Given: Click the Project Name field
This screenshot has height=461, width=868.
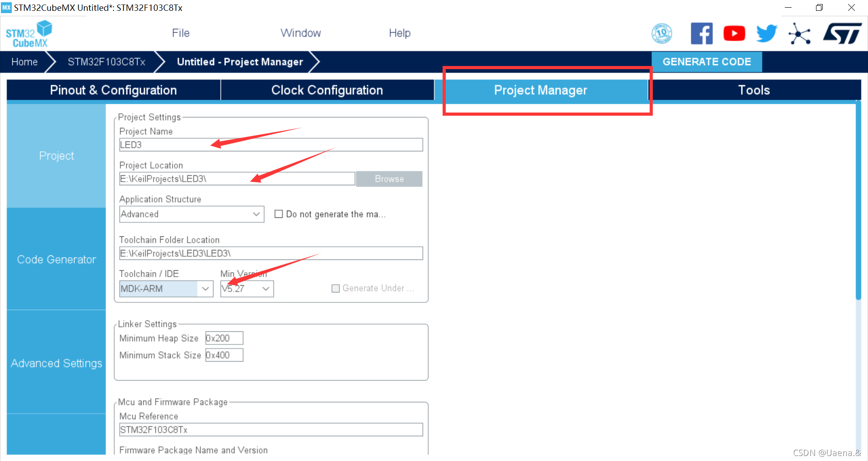Looking at the screenshot, I should point(271,145).
